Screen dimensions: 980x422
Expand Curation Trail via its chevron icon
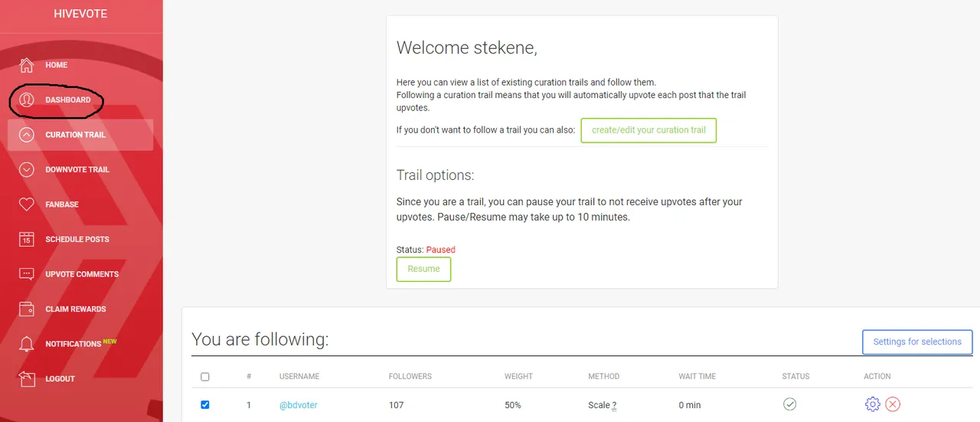[27, 135]
